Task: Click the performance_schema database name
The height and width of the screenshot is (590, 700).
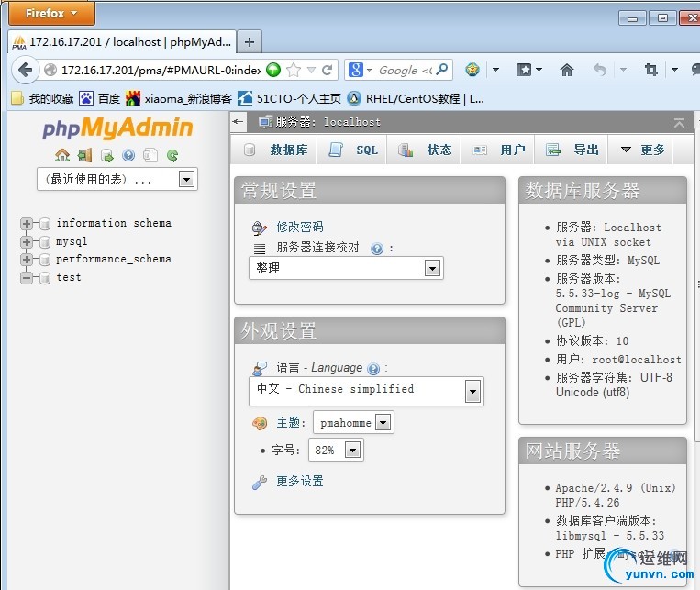Action: [114, 259]
